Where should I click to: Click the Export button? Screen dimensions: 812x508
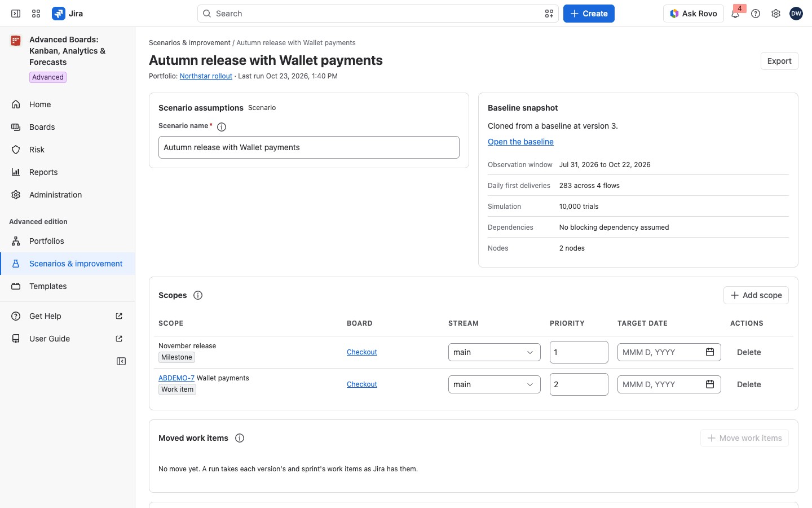[x=779, y=61]
